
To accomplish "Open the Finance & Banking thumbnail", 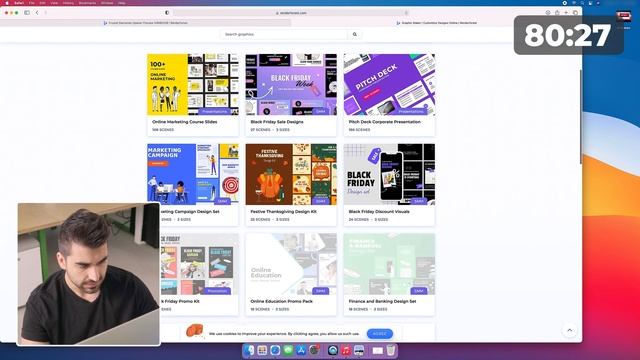I will tap(389, 264).
